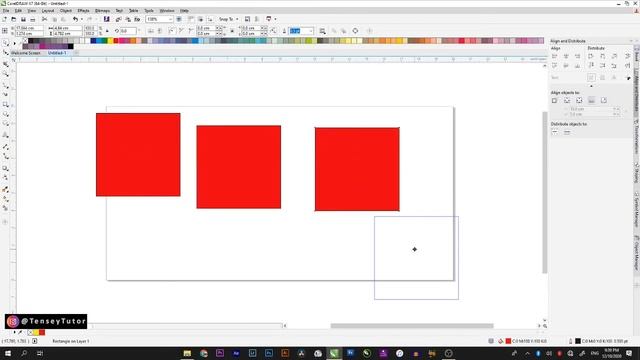The image size is (640, 360).
Task: Click the Mirror Horizontally icon
Action: coord(151,31)
